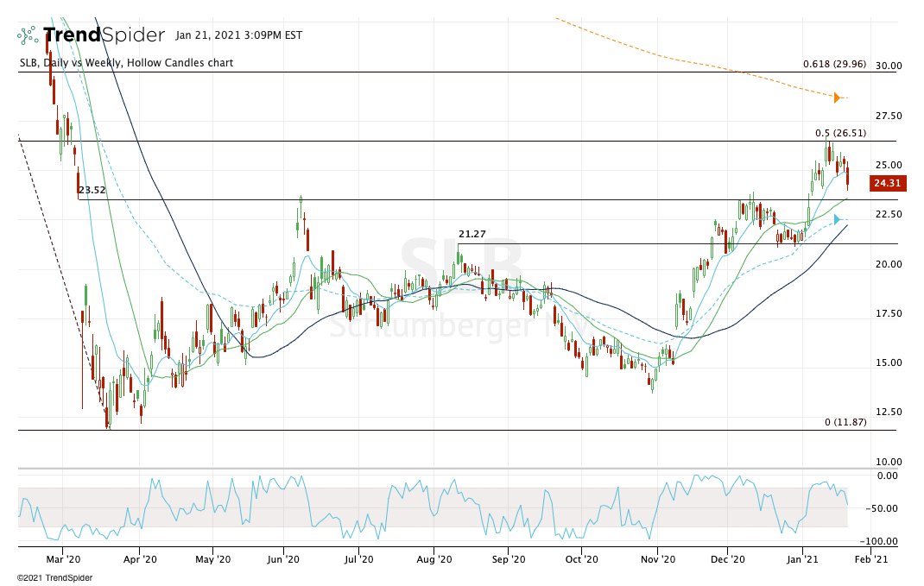Click the TrendSpider brand name text
This screenshot has height=586, width=924.
(x=104, y=35)
